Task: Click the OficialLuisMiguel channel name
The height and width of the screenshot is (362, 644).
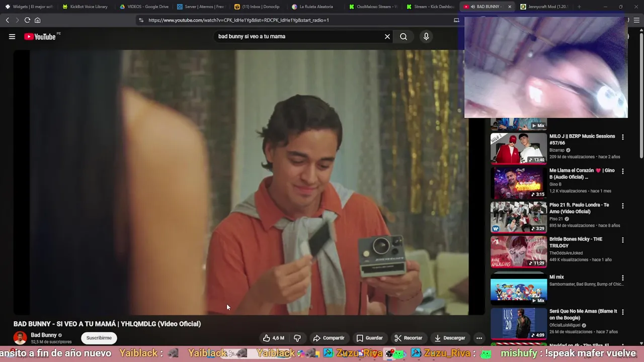Action: (x=565, y=325)
